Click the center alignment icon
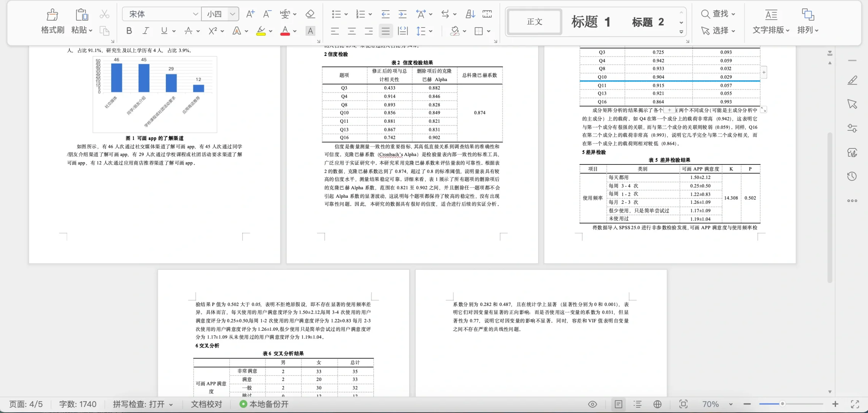The image size is (868, 413). [x=351, y=31]
